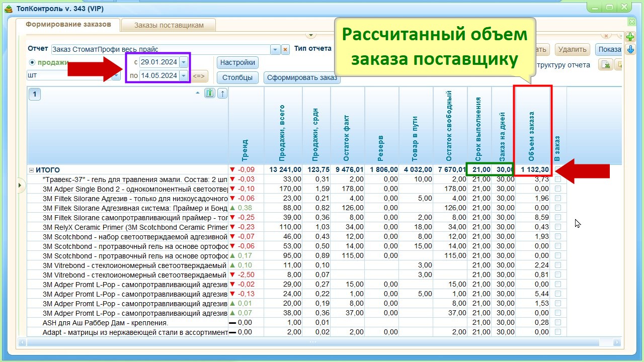Click the ИТОГО order volume 1 132,30
The height and width of the screenshot is (362, 644).
[x=535, y=169]
